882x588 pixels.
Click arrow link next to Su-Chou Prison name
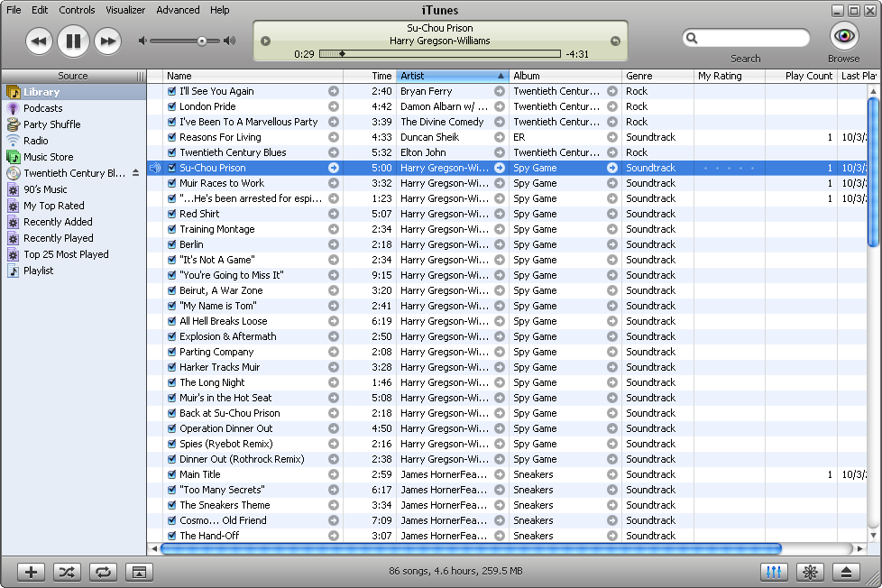point(334,168)
